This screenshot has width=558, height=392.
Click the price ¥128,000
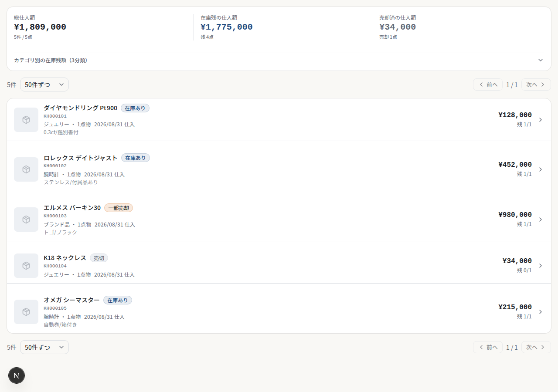click(x=515, y=115)
